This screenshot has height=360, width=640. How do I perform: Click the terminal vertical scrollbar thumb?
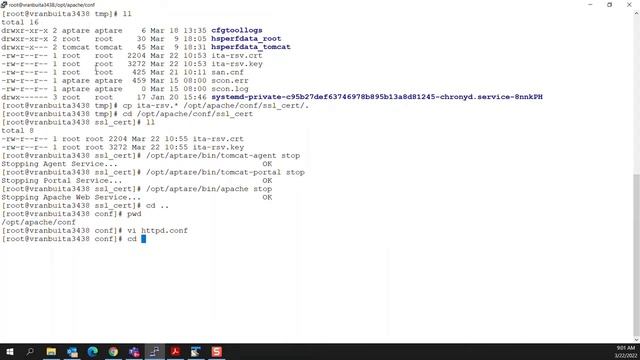coord(636,255)
